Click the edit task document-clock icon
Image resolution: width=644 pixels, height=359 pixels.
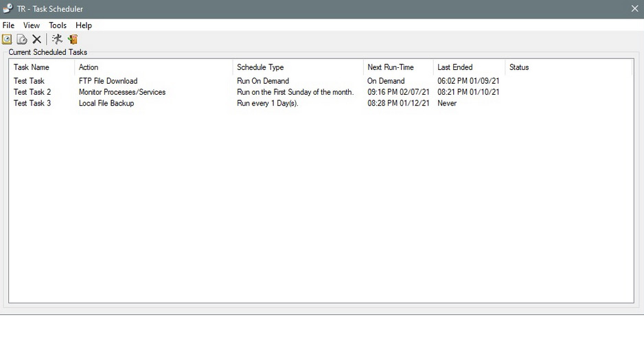pyautogui.click(x=22, y=39)
